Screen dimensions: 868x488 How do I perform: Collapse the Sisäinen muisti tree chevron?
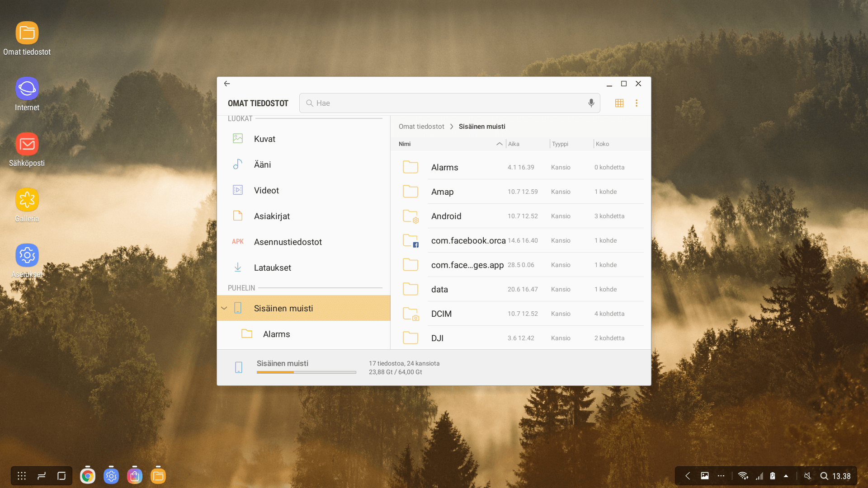224,308
